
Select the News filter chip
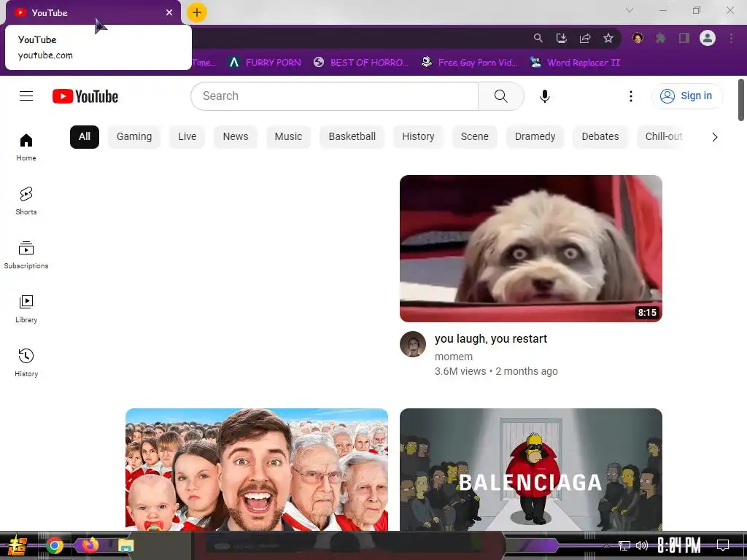click(x=236, y=136)
